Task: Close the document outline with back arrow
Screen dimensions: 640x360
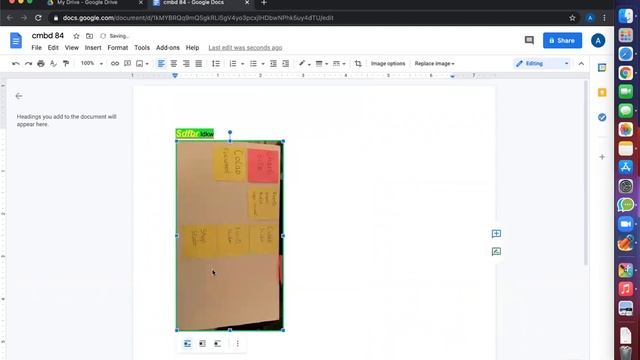Action: coord(19,96)
